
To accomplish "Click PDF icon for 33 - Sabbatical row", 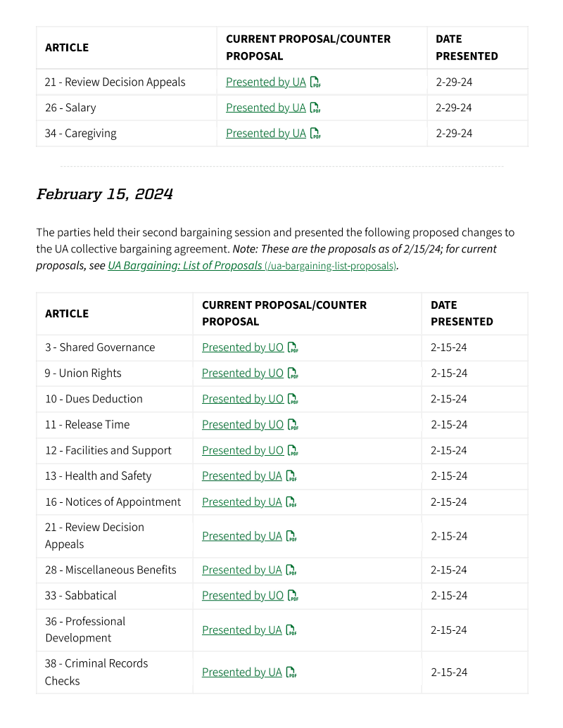I will point(293,596).
